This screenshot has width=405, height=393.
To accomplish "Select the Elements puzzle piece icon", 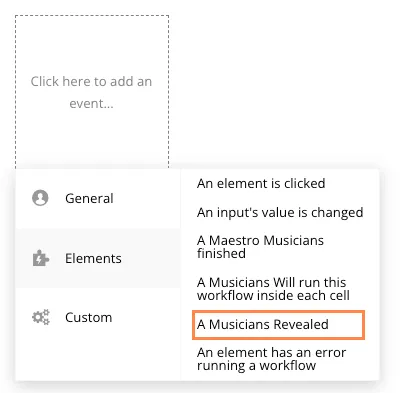I will click(41, 258).
